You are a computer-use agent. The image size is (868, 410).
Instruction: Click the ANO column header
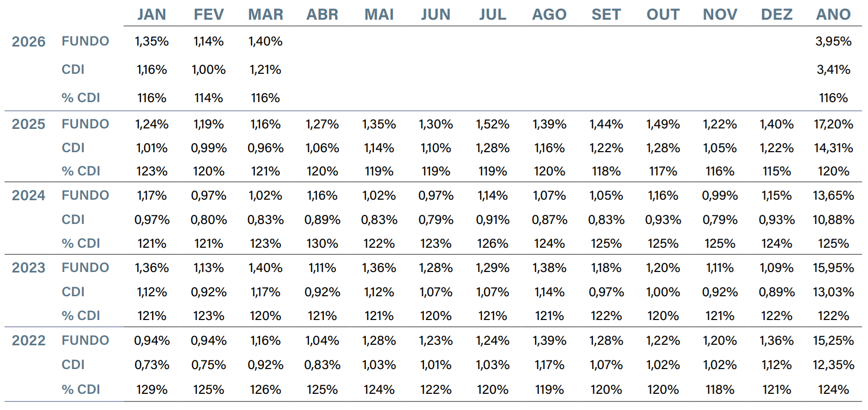[x=833, y=15]
